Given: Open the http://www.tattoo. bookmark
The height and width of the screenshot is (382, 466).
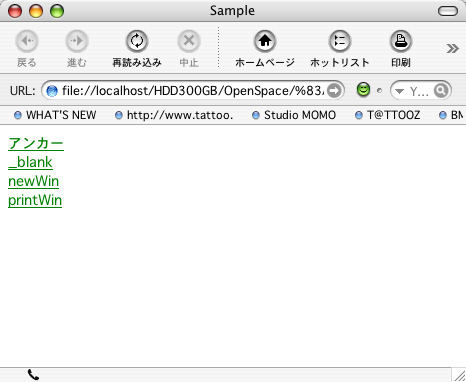Looking at the screenshot, I should point(174,115).
